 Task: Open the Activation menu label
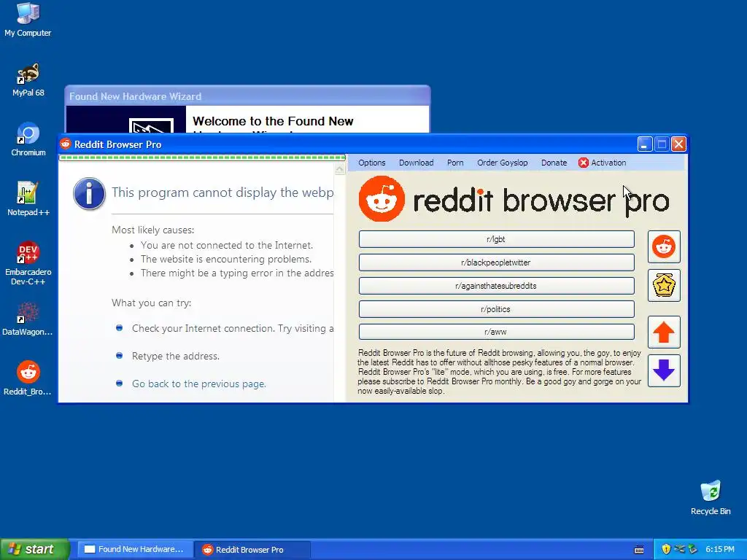[x=608, y=163]
